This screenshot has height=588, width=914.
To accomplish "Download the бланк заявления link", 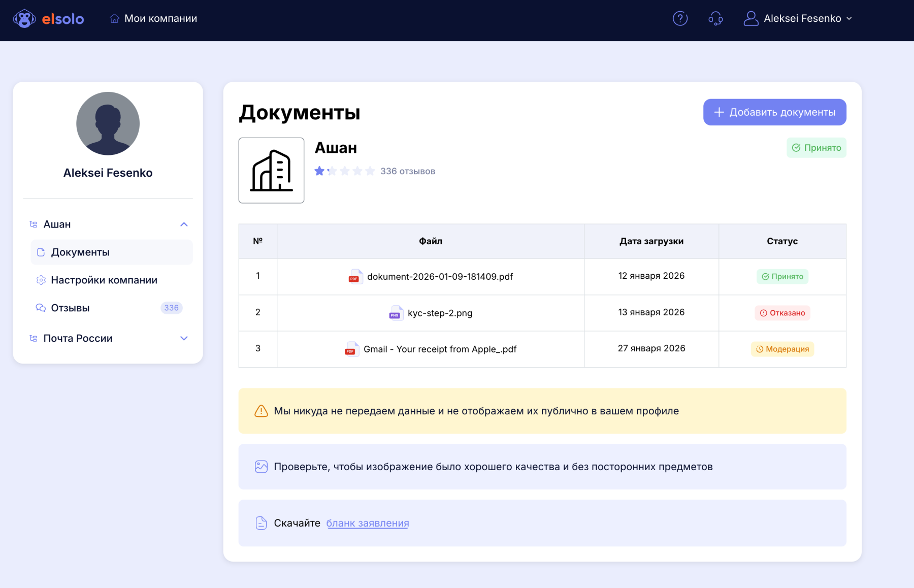I will [367, 523].
